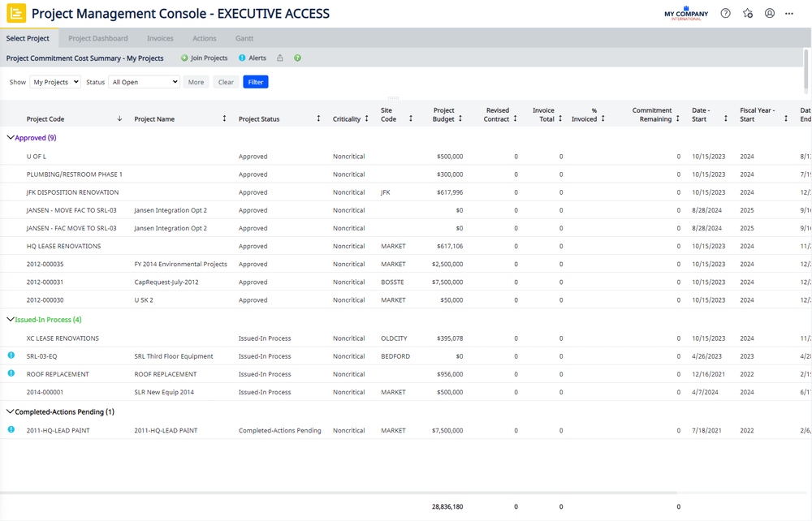Open the account profile icon

[x=770, y=12]
